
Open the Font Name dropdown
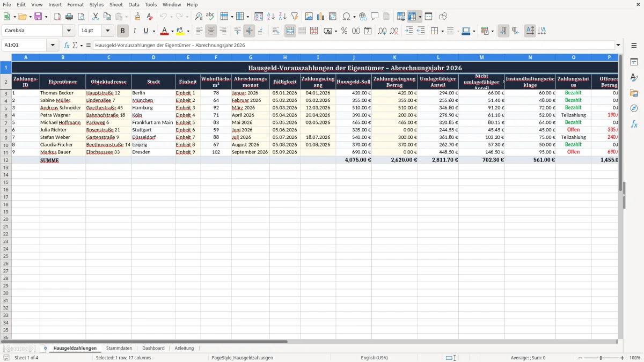click(x=68, y=31)
